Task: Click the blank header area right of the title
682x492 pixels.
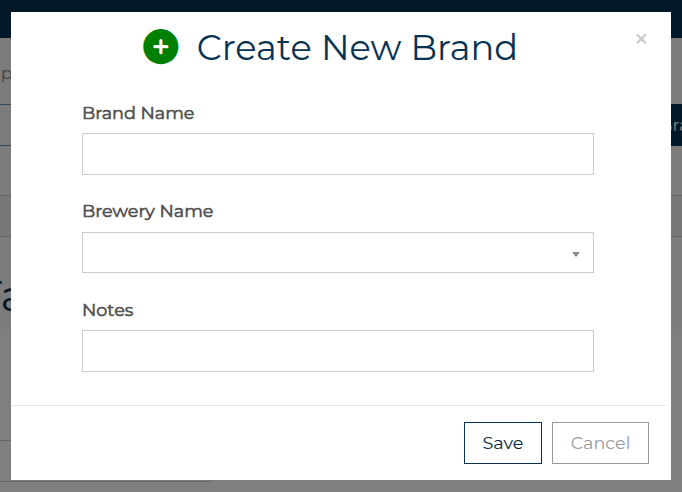Action: (x=580, y=47)
